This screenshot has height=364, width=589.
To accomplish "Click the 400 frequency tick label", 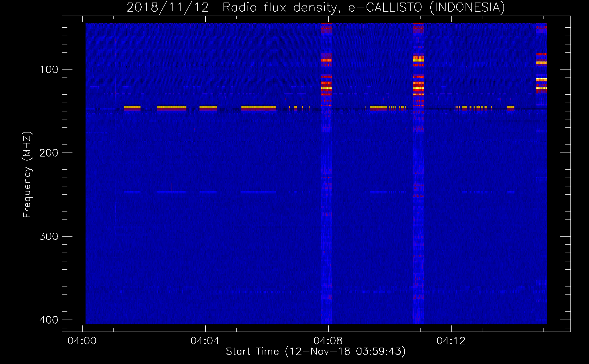I will [x=49, y=320].
